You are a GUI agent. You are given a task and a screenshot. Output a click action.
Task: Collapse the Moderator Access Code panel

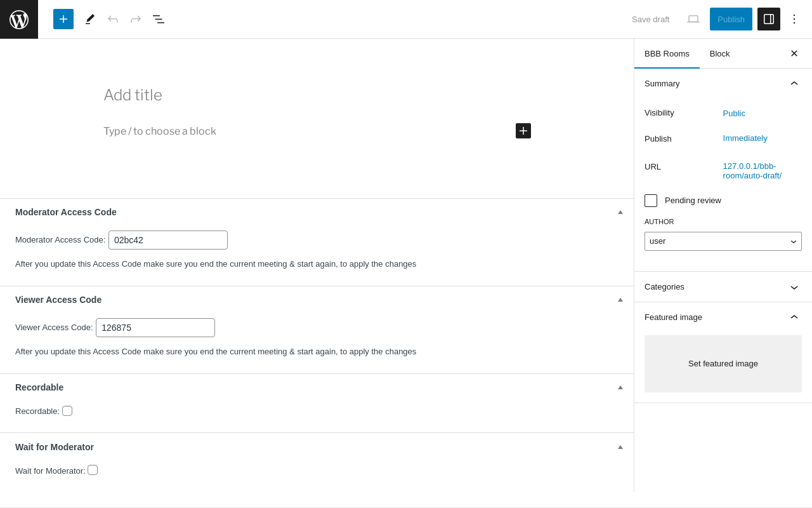point(620,212)
